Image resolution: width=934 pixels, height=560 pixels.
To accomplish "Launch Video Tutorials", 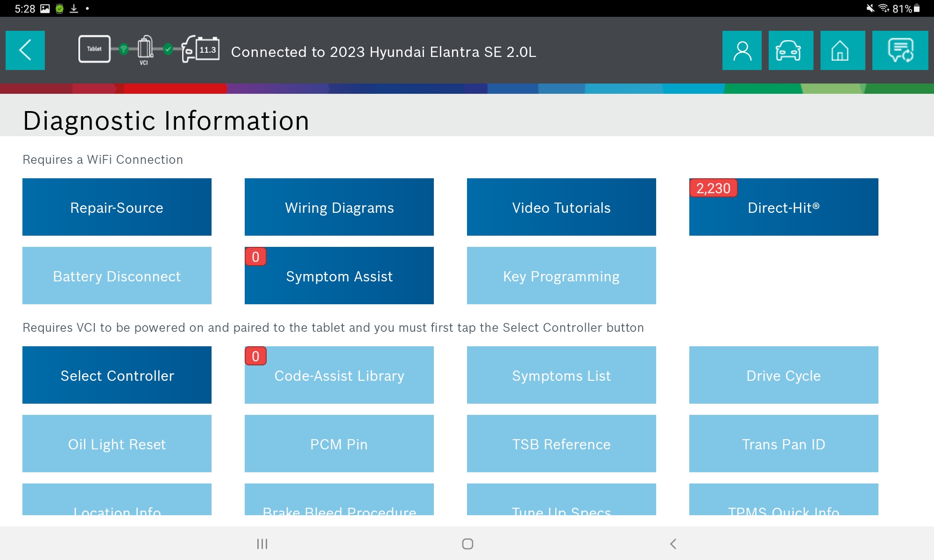I will (x=561, y=207).
